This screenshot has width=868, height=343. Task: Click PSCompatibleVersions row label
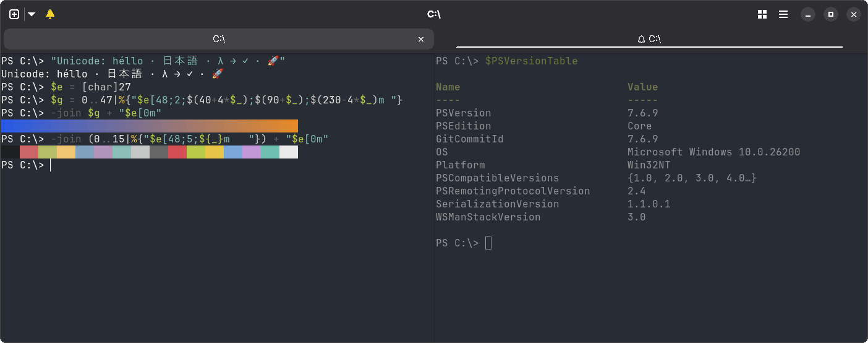coord(498,178)
